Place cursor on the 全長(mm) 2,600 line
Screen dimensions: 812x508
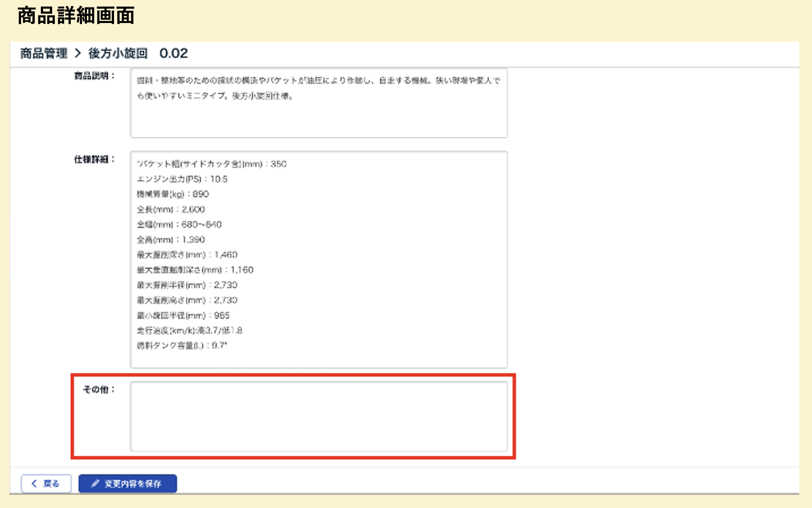coord(171,209)
